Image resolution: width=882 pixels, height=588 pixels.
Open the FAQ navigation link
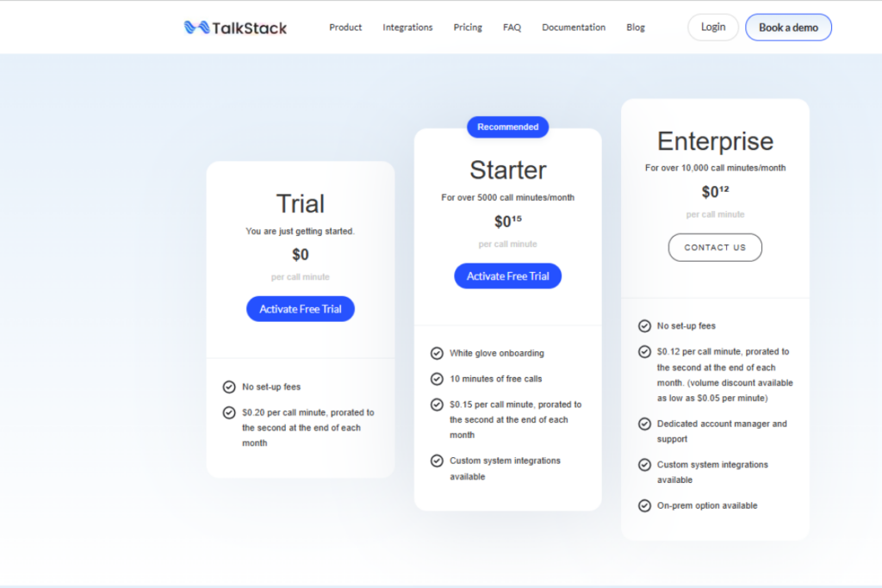(512, 27)
